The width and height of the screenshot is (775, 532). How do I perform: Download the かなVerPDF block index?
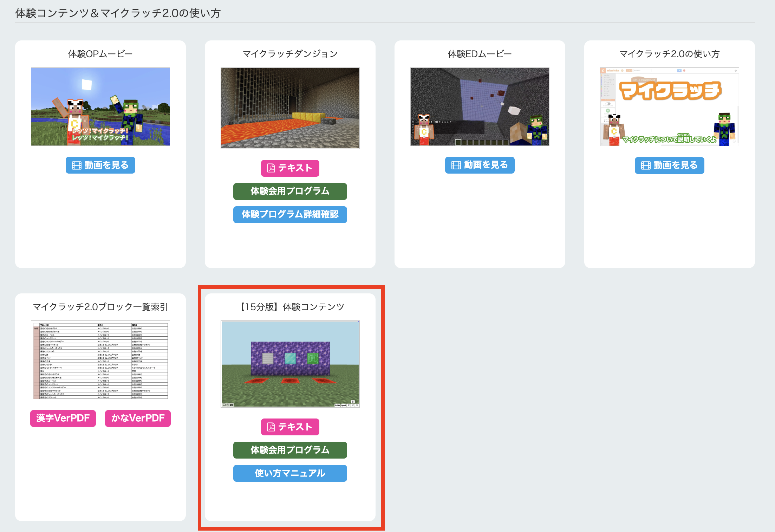[138, 419]
